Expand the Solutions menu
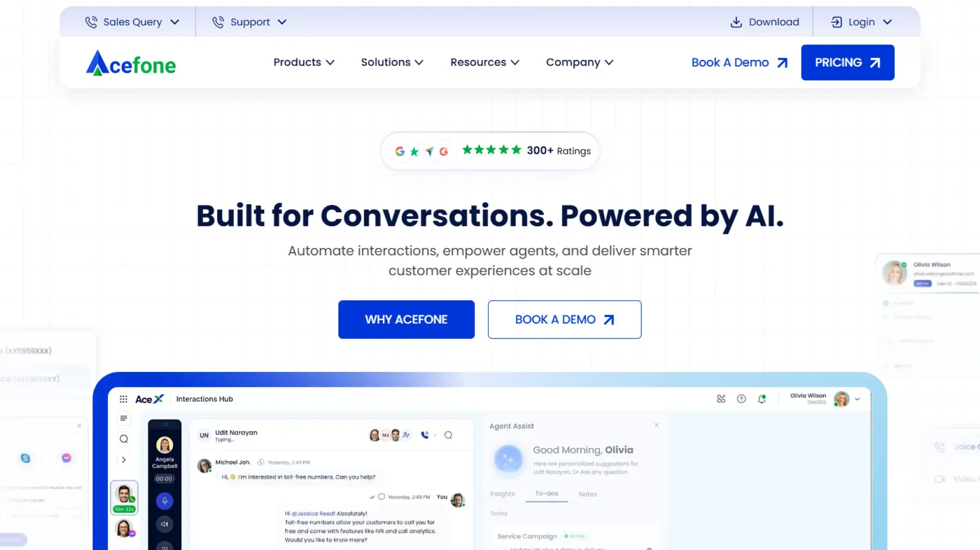The image size is (980, 550). tap(392, 62)
